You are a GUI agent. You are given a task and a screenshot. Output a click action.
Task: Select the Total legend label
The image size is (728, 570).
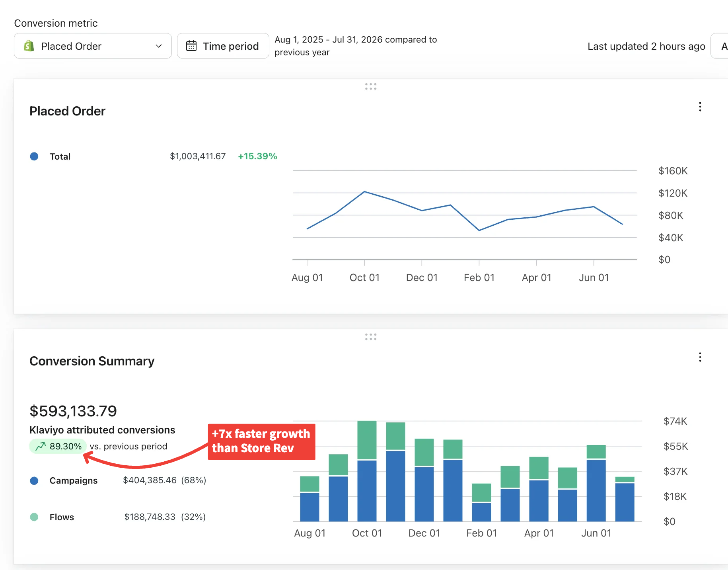click(60, 156)
